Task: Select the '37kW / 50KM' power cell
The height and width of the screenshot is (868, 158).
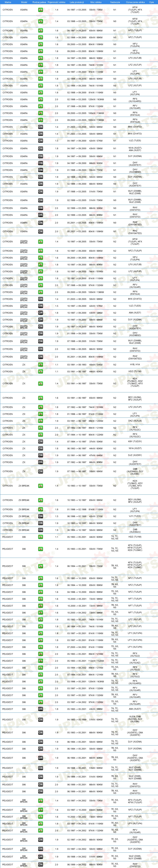Action: tap(96, 441)
